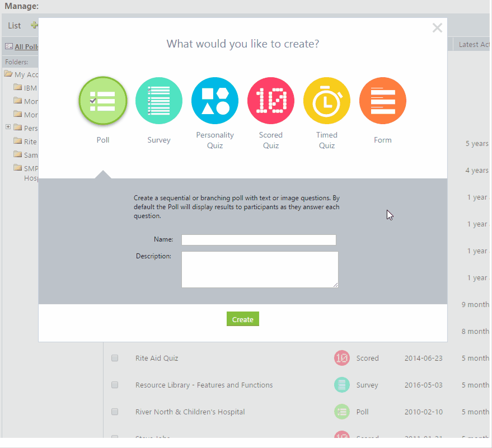Select the Scored Quiz icon
The image size is (492, 448).
point(271,101)
